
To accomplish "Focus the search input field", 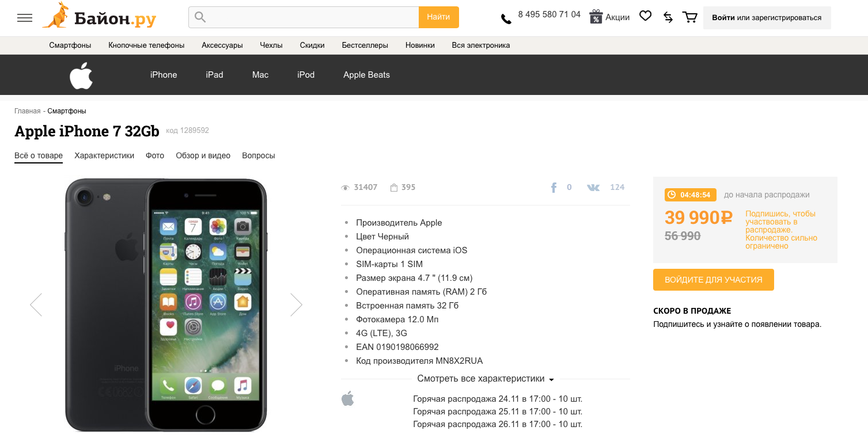I will 304,17.
